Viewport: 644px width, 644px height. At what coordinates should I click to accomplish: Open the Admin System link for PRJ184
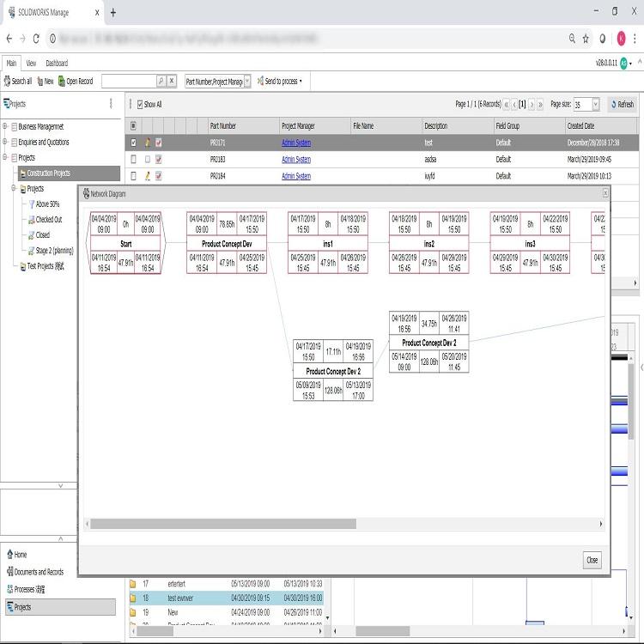296,176
